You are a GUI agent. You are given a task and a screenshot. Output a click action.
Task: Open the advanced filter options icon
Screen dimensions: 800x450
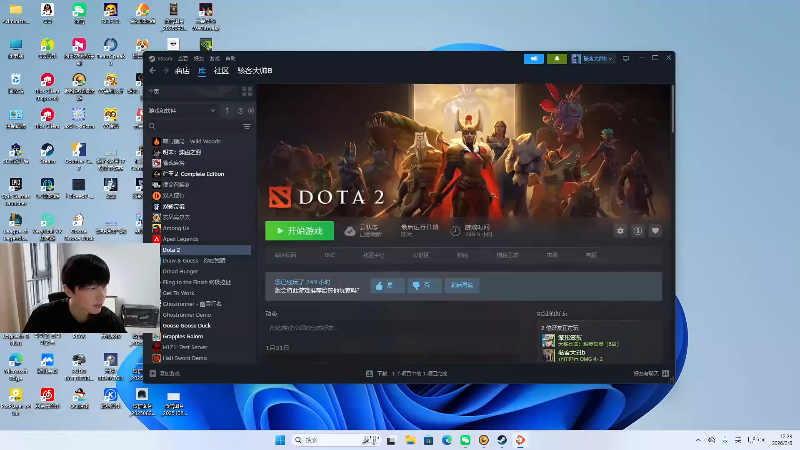[247, 126]
